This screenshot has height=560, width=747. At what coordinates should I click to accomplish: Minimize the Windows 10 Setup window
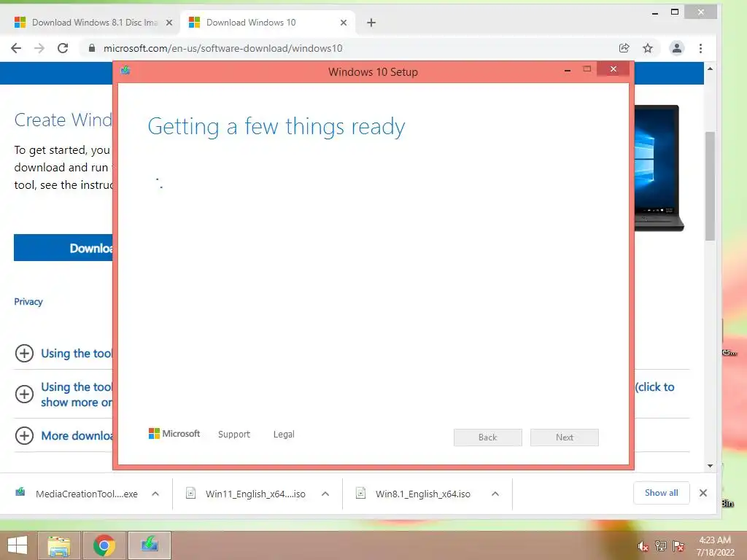[568, 70]
